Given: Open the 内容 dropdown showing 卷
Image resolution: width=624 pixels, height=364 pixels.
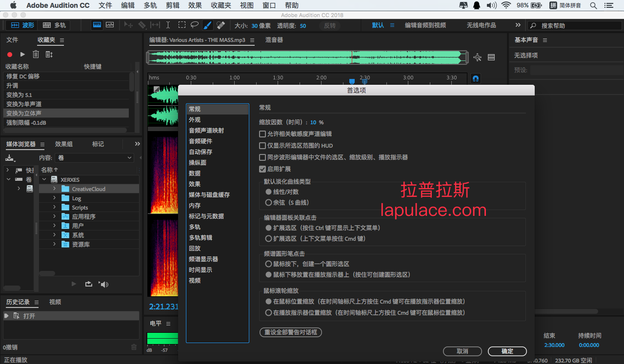Looking at the screenshot, I should click(95, 158).
